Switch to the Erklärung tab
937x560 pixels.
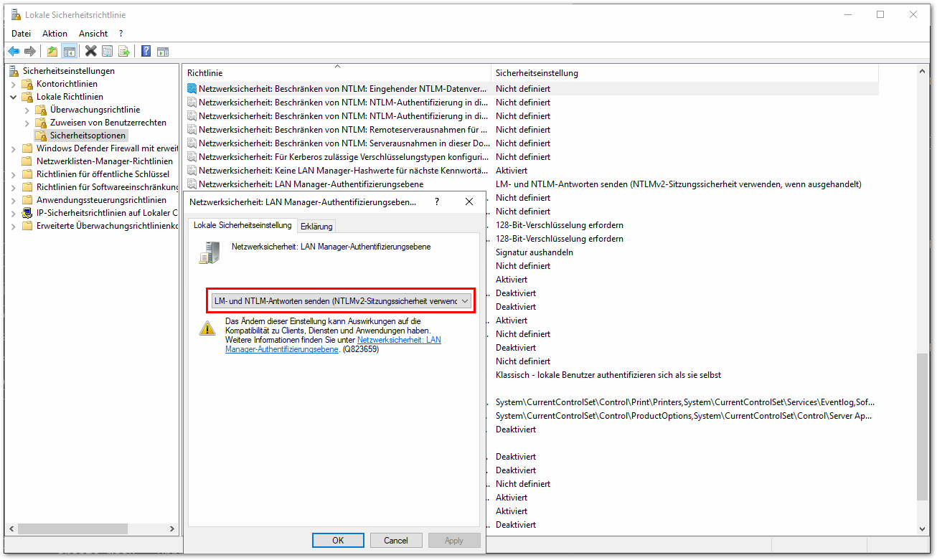pos(316,227)
